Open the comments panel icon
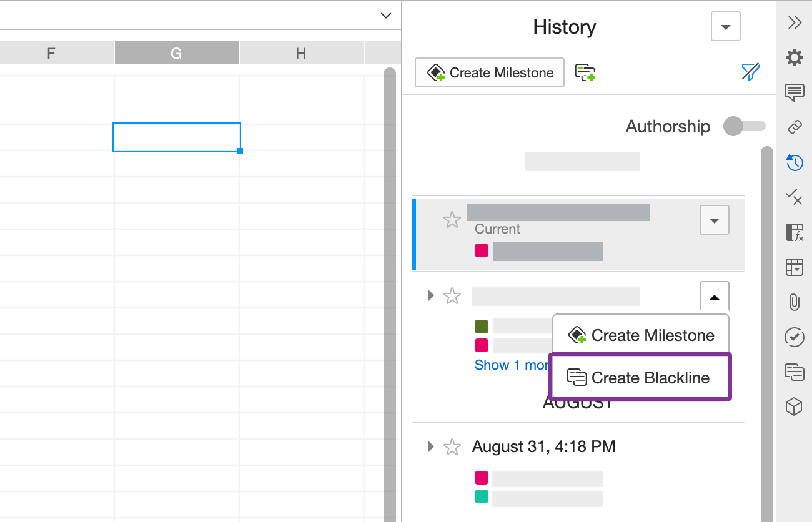The image size is (812, 522). pos(794,93)
